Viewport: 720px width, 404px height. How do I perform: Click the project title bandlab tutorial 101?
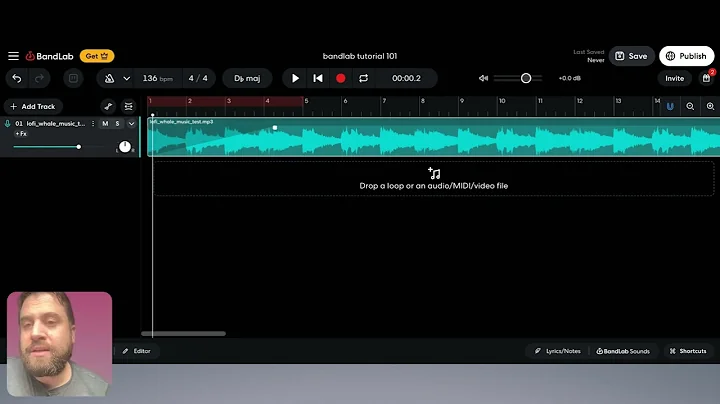(x=360, y=56)
